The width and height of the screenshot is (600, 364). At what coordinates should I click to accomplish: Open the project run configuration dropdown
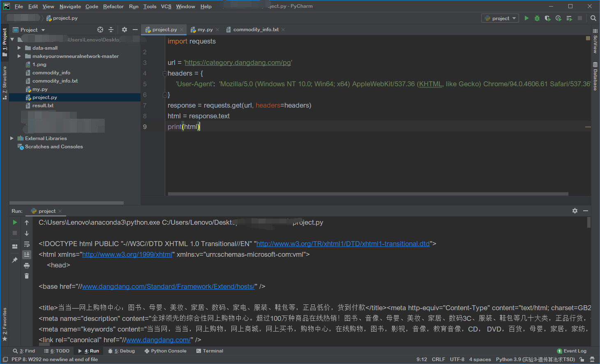500,18
